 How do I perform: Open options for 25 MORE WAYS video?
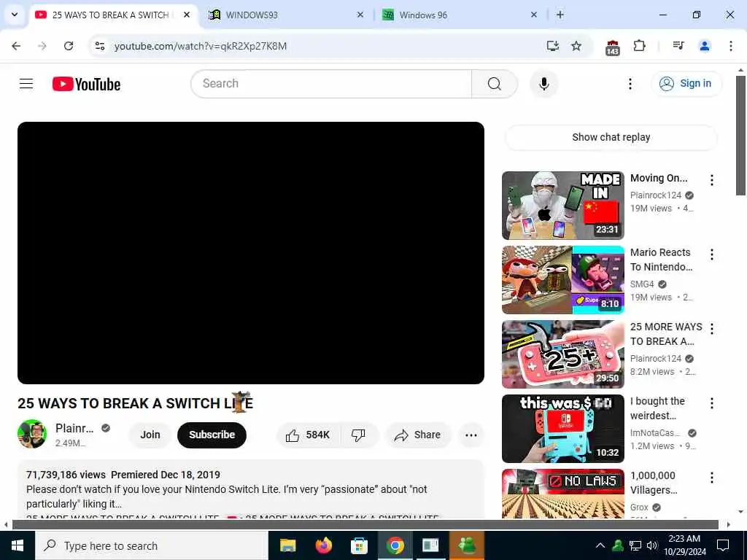pos(712,329)
